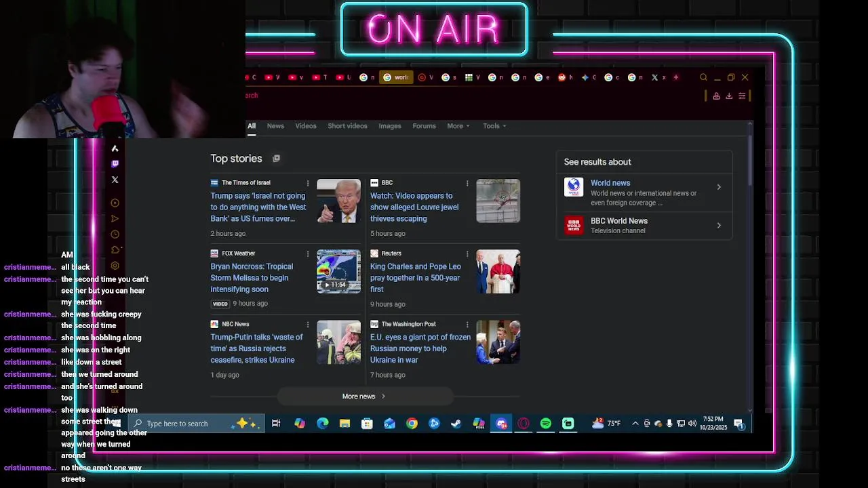Launch Copilot from the taskbar
868x488 pixels.
(x=300, y=424)
